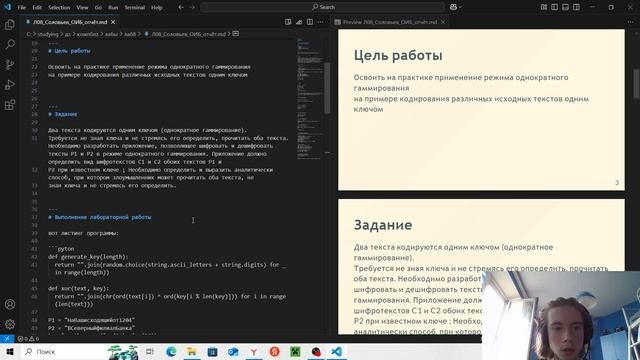
Task: Open the Terminal menu
Action: point(135,7)
